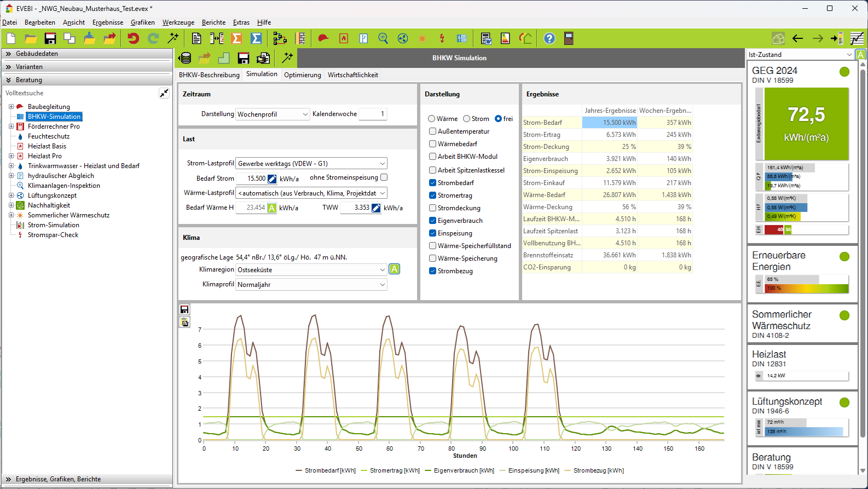
Task: Open the Strom-Lastprofil dropdown
Action: (311, 163)
